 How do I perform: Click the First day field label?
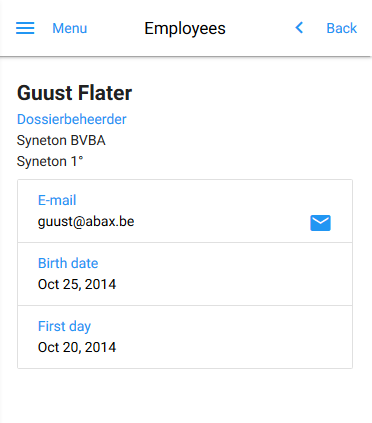(x=64, y=326)
